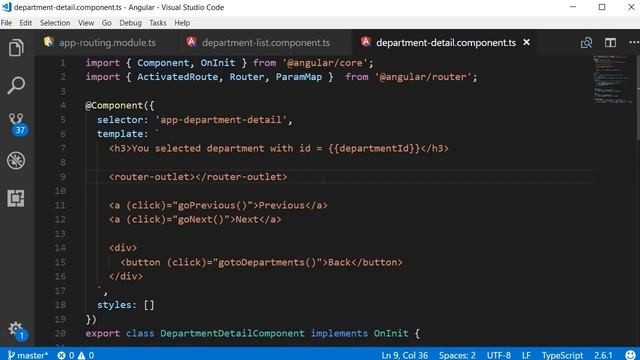This screenshot has width=640, height=360.
Task: Click the Open Changes editor action icon
Action: [587, 42]
